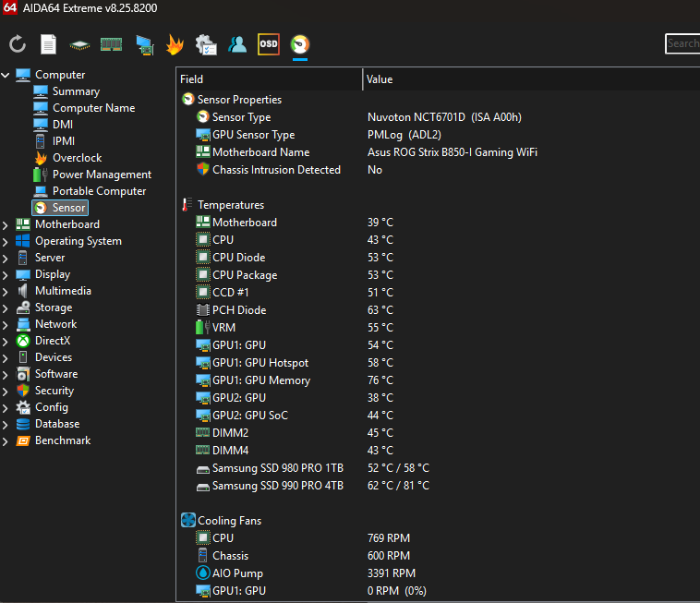Select the Summary tree item

(76, 91)
